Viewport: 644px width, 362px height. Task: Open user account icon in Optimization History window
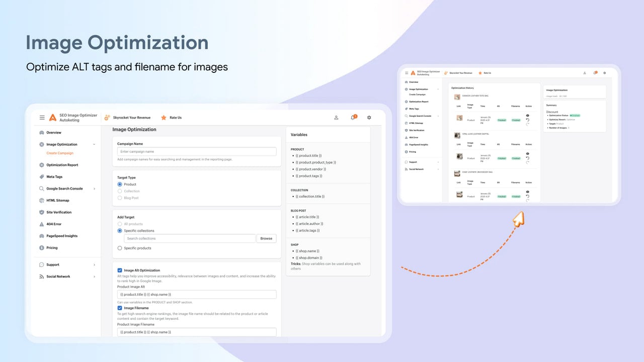(x=585, y=73)
